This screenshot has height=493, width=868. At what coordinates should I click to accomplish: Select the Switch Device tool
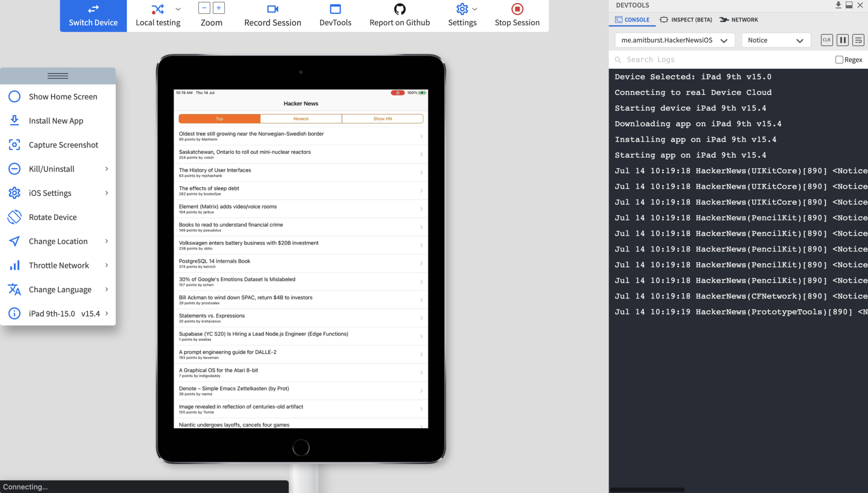tap(93, 16)
